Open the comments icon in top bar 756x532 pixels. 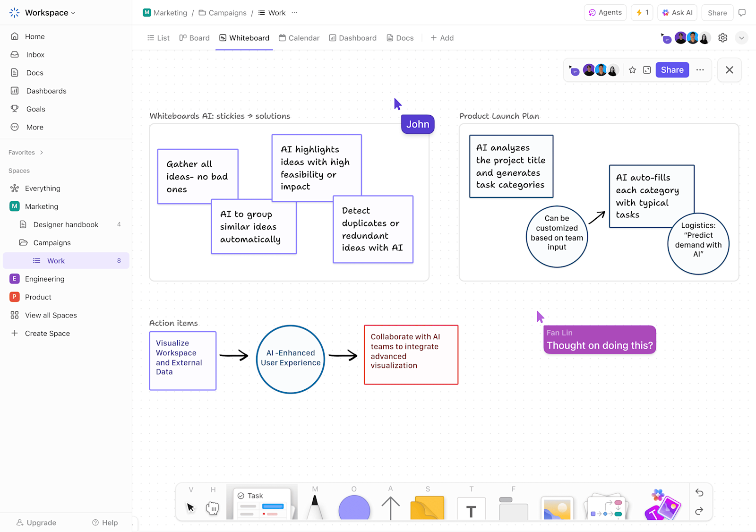point(742,13)
